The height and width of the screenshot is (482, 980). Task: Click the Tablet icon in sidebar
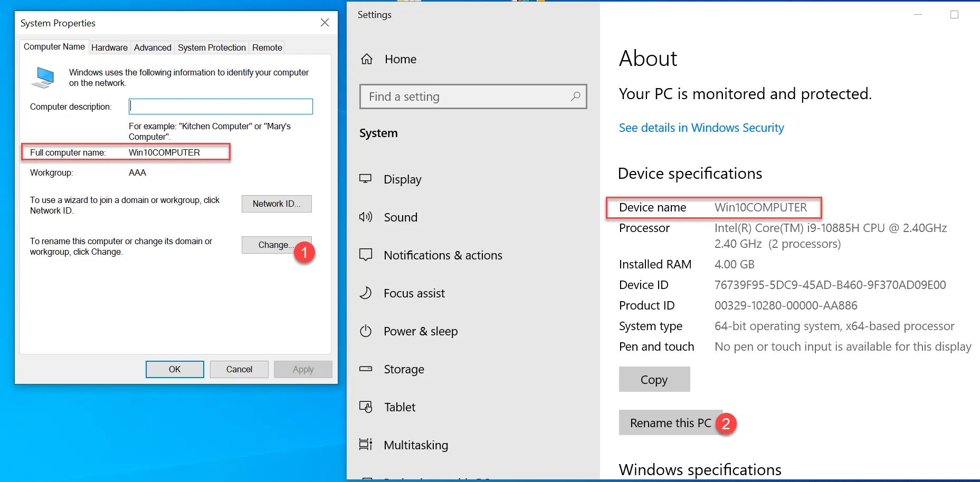pos(366,407)
